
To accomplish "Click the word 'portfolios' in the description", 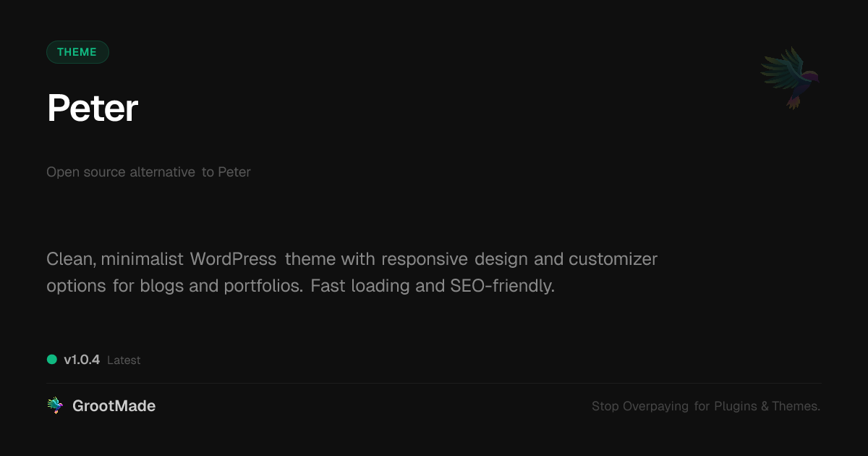I will tap(263, 286).
